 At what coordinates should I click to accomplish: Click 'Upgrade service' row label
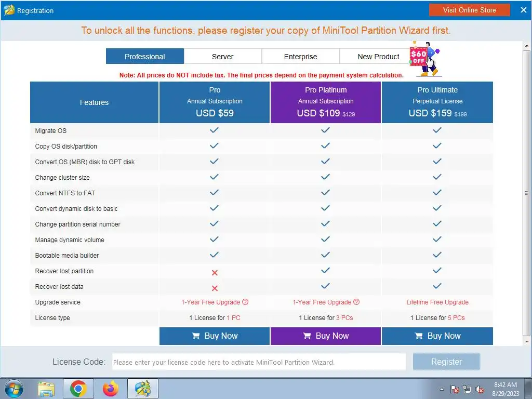(x=58, y=302)
